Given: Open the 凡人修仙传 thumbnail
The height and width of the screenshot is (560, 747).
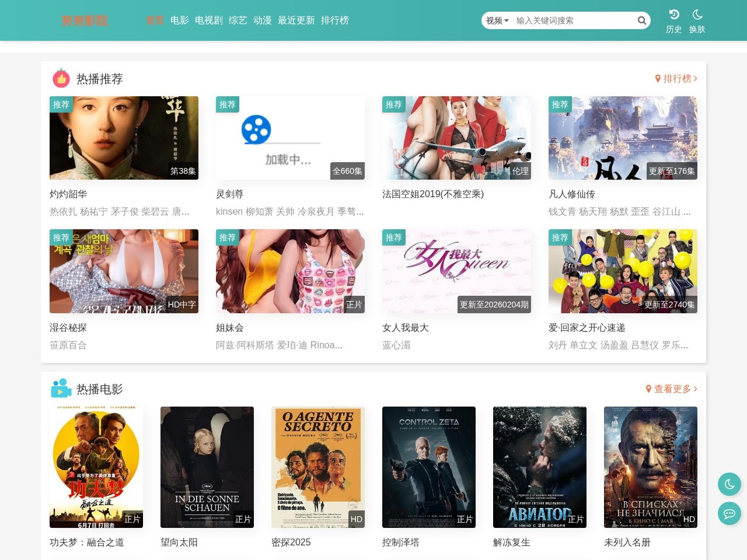Looking at the screenshot, I should click(x=623, y=138).
